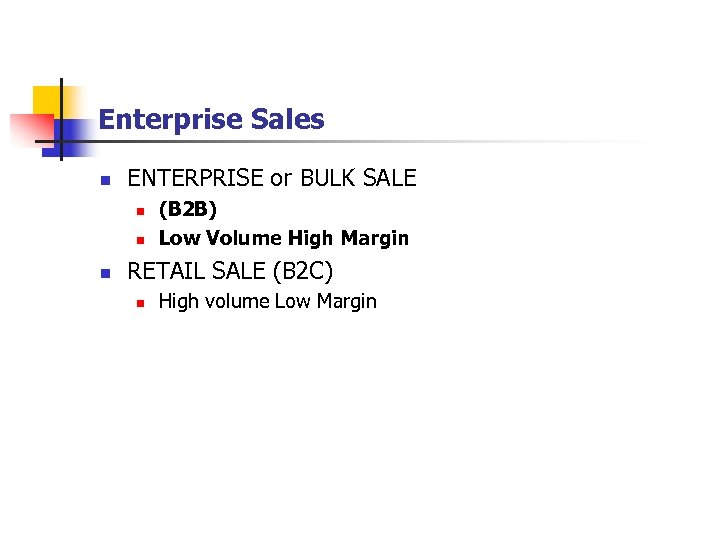Select the bold "Low Volume High Margin" line

click(x=284, y=238)
